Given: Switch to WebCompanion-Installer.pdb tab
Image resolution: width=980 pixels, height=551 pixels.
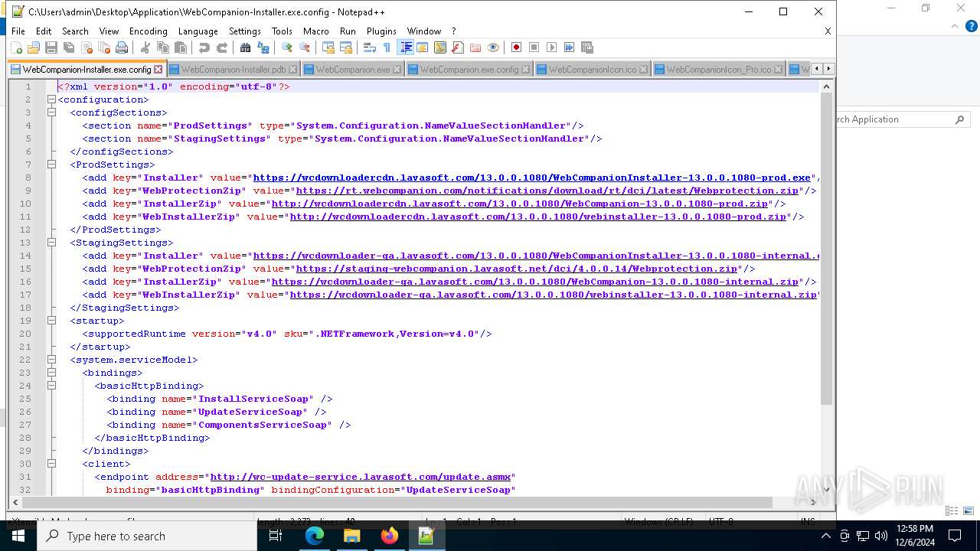Looking at the screenshot, I should coord(233,69).
